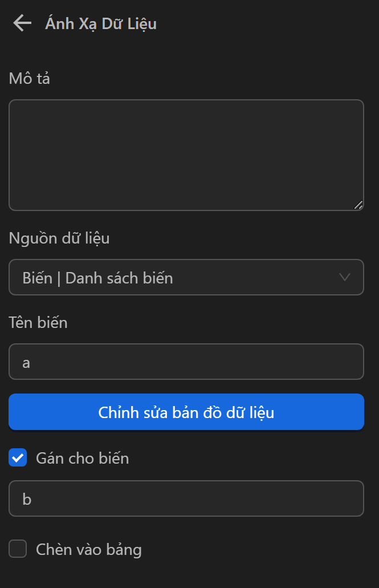Click inside the Mô tả description textarea

186,155
